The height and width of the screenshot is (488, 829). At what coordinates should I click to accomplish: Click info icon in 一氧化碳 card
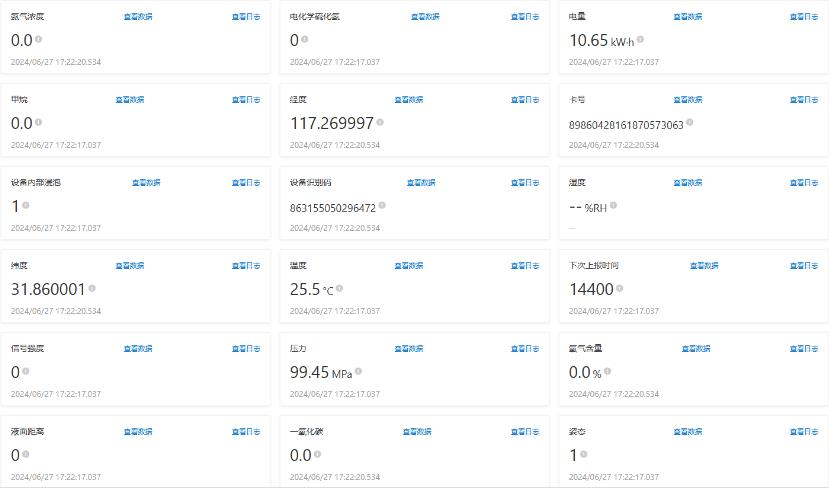click(x=317, y=454)
